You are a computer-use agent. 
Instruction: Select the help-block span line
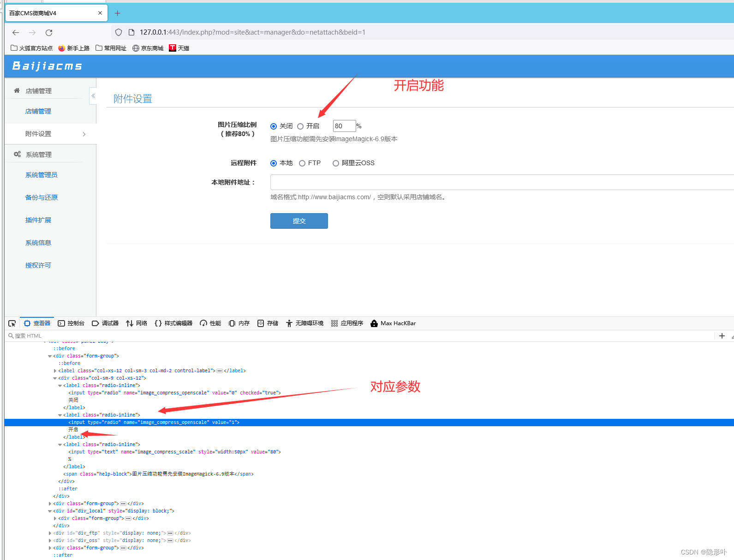point(158,474)
